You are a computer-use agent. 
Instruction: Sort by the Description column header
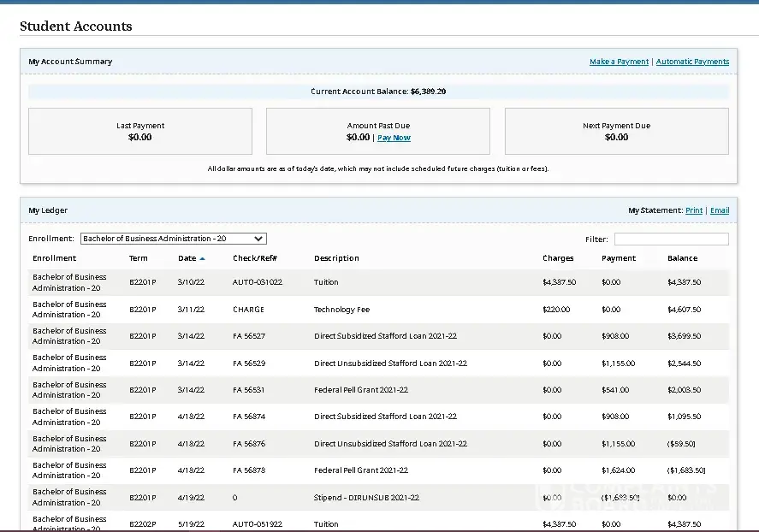tap(336, 258)
